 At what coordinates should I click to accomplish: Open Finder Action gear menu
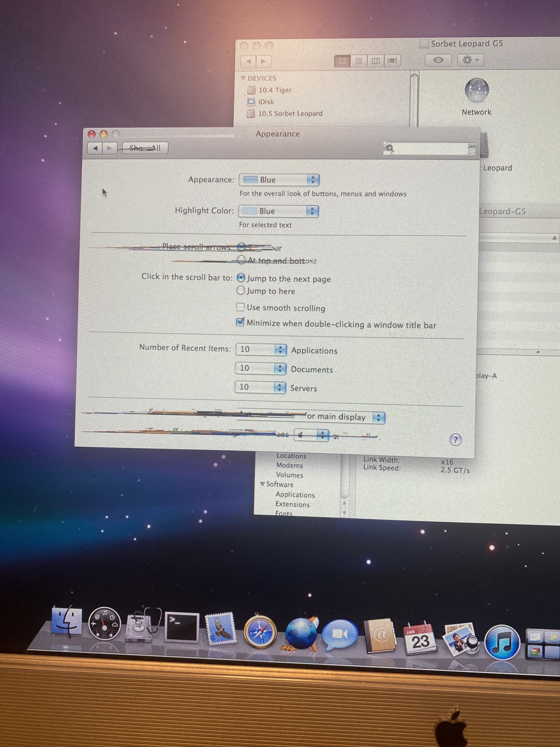coord(471,60)
